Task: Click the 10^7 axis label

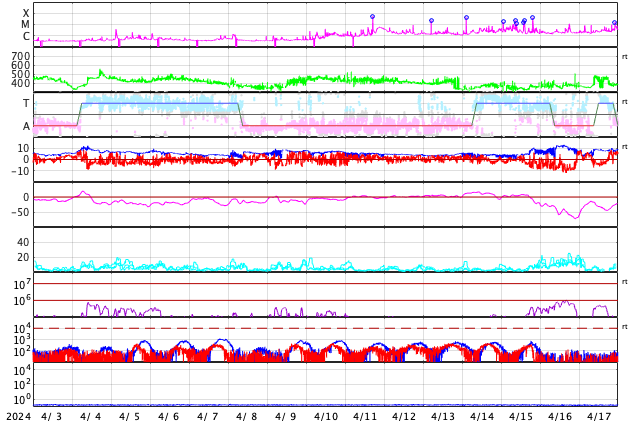Action: click(x=22, y=284)
